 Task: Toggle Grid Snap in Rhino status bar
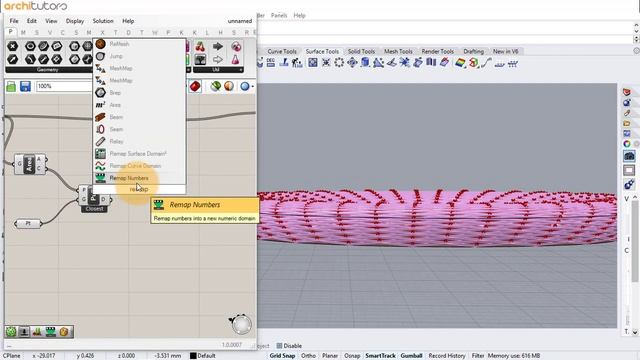(x=282, y=356)
